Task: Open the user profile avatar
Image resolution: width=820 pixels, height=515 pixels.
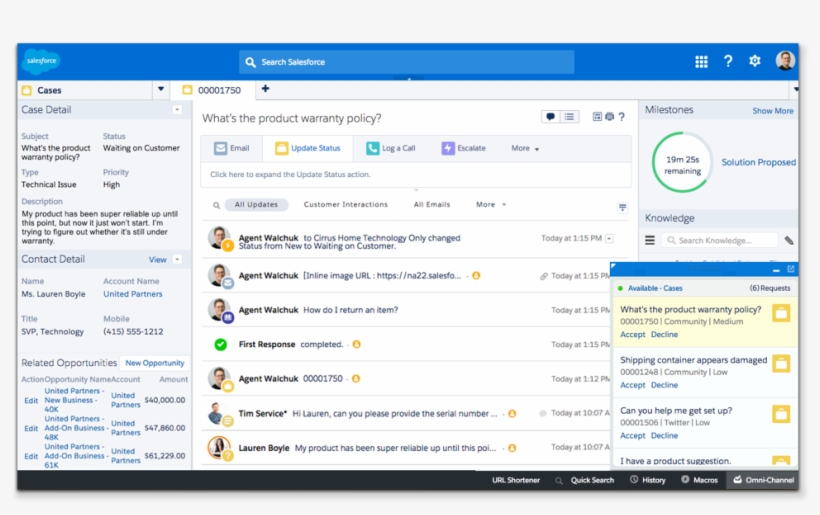Action: point(785,61)
